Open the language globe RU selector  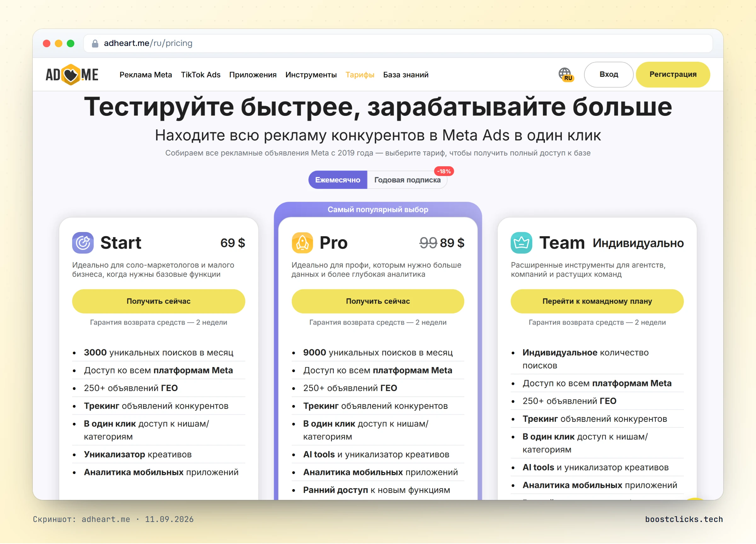pos(566,75)
